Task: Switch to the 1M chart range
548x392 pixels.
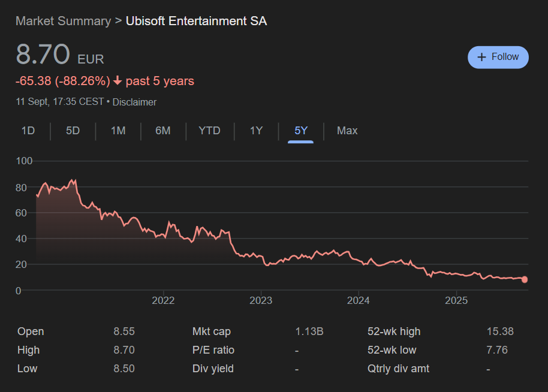Action: click(x=118, y=131)
